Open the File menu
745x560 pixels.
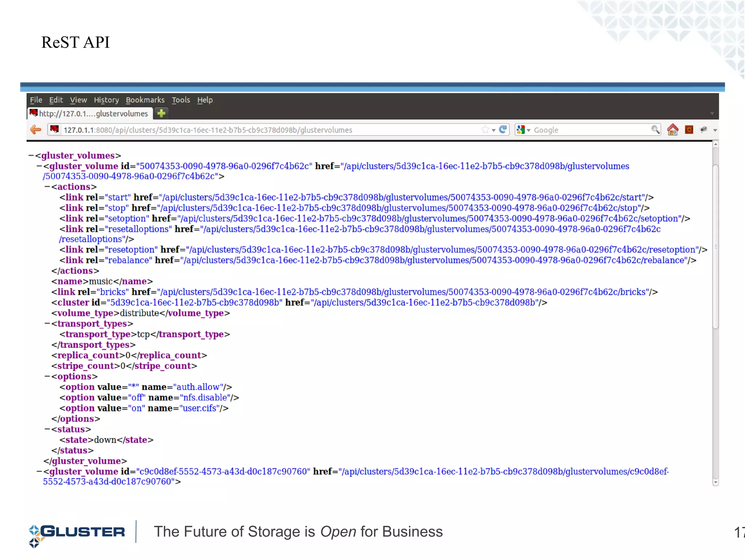pos(36,100)
